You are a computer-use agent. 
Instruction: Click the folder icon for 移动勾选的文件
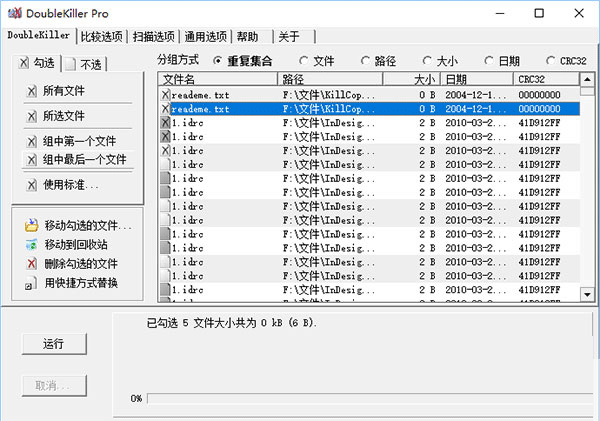click(31, 225)
